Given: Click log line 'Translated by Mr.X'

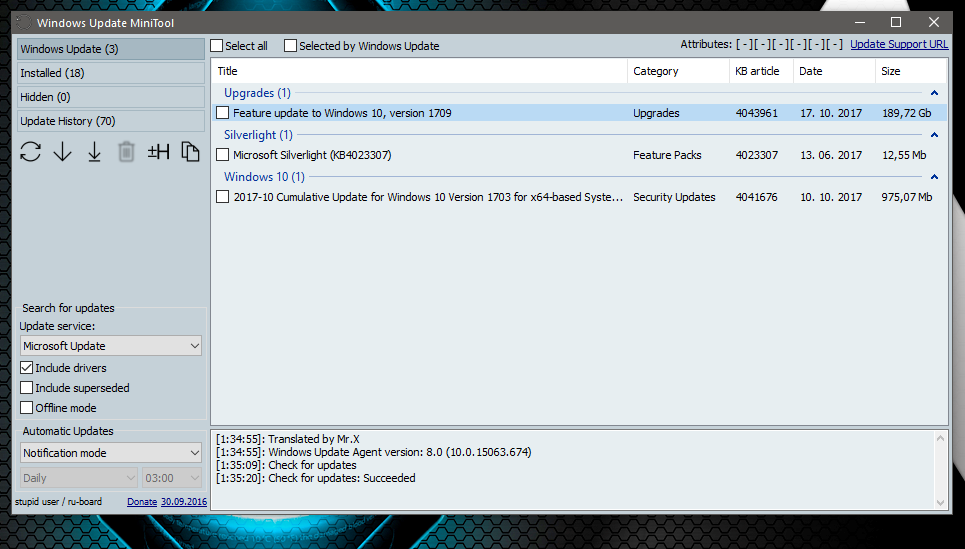Looking at the screenshot, I should (287, 439).
